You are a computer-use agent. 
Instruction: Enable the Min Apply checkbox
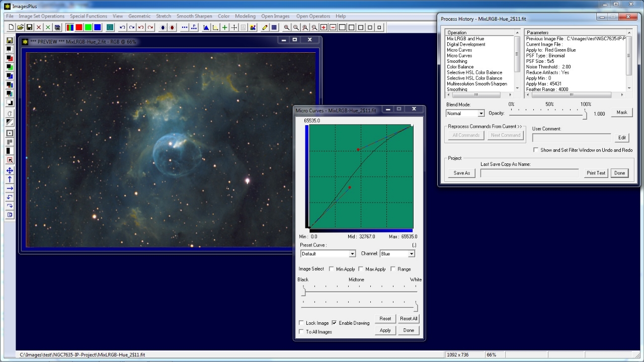pyautogui.click(x=331, y=269)
